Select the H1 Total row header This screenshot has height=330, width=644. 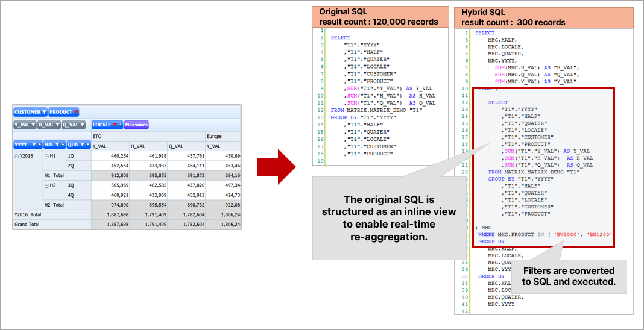(66, 175)
